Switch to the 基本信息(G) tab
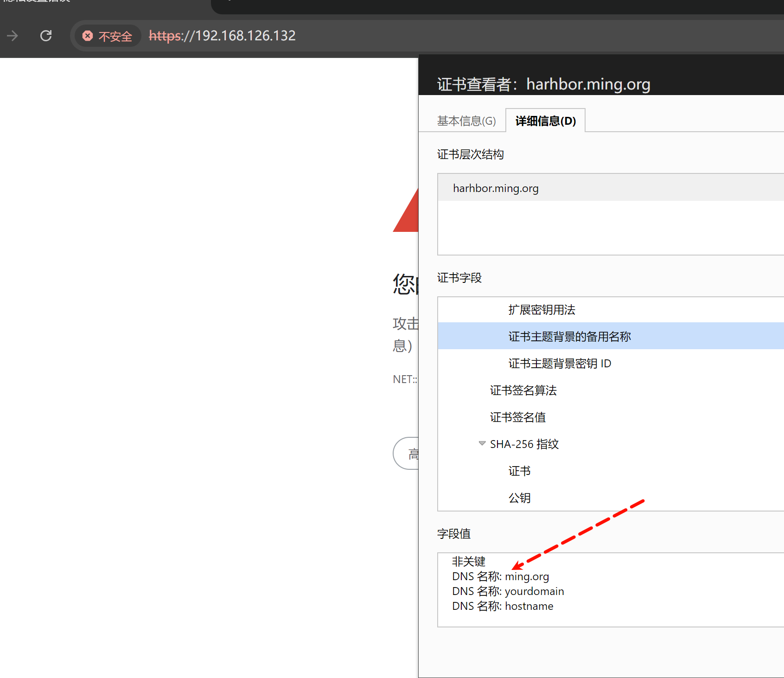The height and width of the screenshot is (678, 784). 466,121
